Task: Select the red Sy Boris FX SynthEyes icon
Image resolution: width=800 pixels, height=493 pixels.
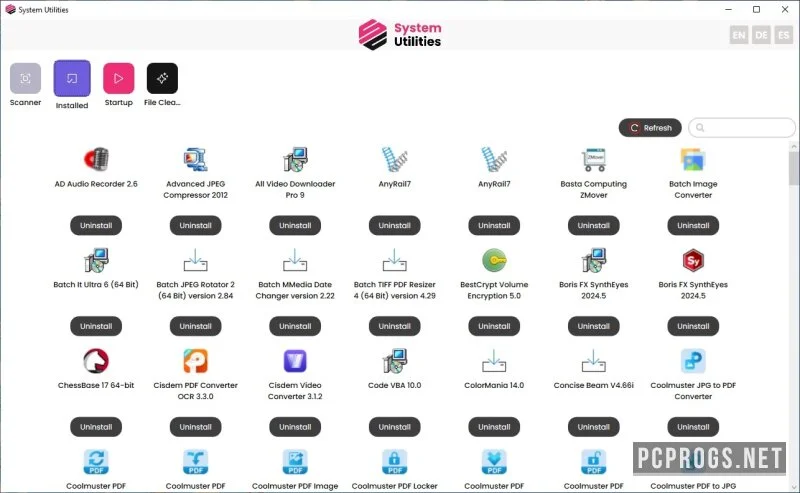Action: (693, 260)
